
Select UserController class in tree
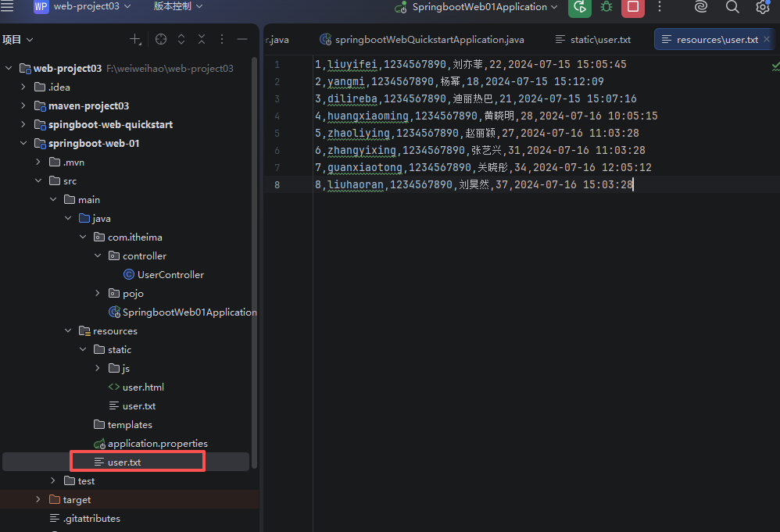click(170, 274)
